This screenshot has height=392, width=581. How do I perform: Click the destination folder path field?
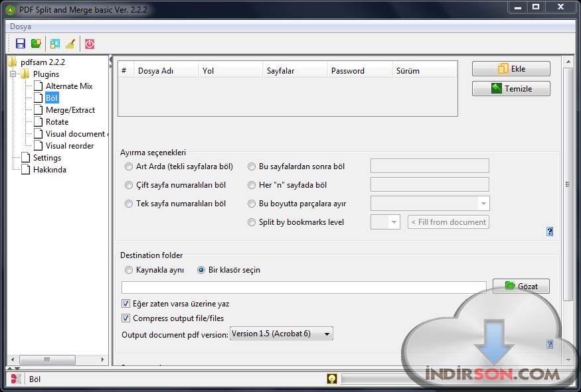[x=304, y=287]
